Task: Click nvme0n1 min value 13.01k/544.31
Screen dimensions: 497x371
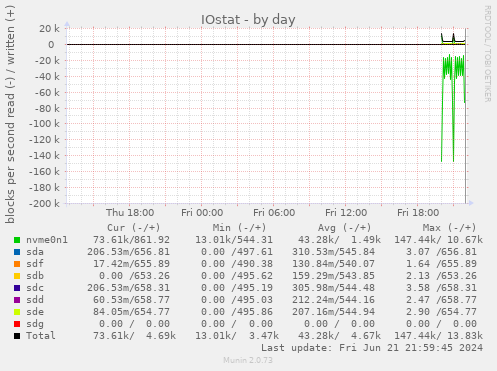Action: click(234, 240)
